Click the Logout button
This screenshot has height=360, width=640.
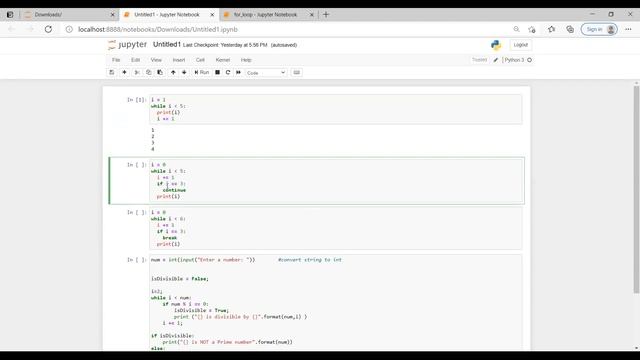coord(520,45)
